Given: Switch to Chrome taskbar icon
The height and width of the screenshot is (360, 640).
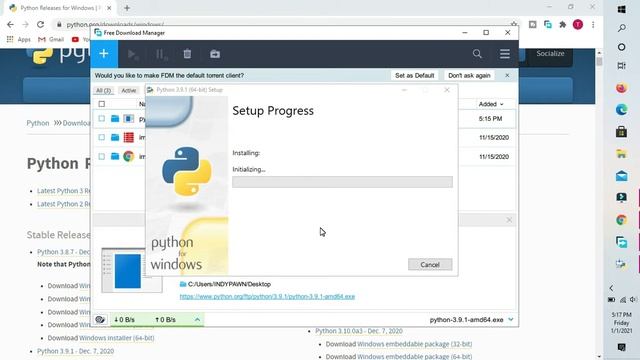Looking at the screenshot, I should click(x=622, y=220).
